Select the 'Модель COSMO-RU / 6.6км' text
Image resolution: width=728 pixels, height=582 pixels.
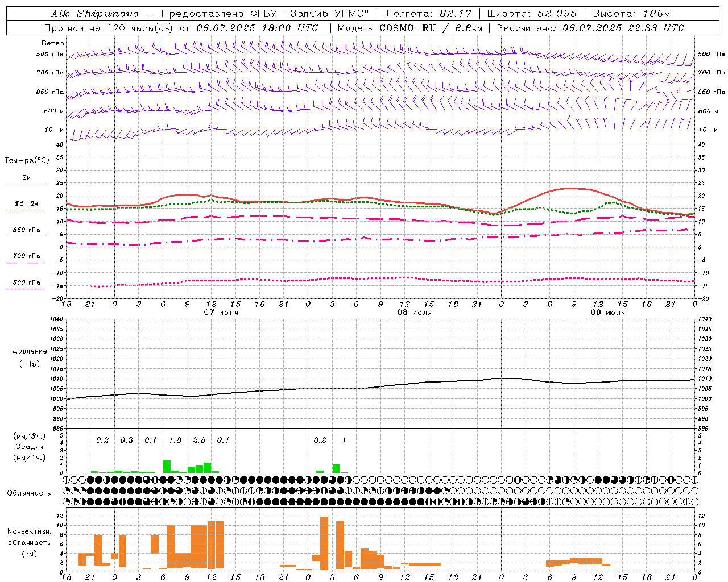(409, 28)
